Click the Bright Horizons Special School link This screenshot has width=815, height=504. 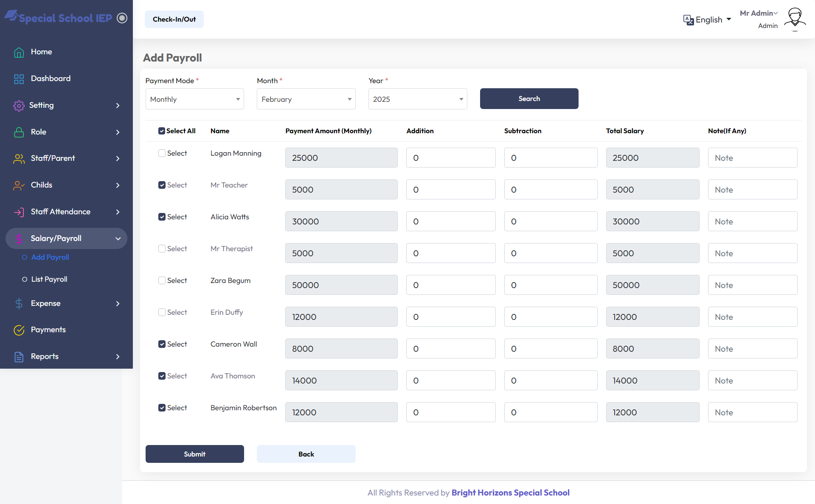511,493
